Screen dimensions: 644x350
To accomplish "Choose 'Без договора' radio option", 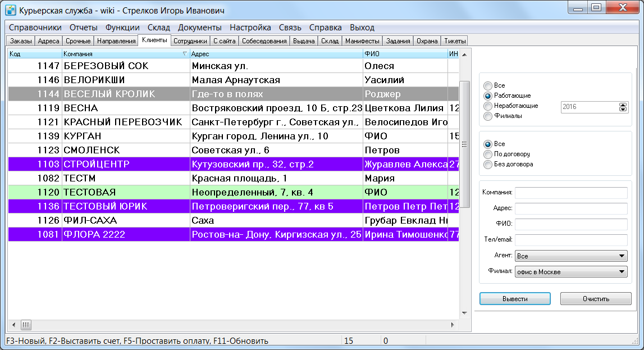I will pyautogui.click(x=487, y=164).
